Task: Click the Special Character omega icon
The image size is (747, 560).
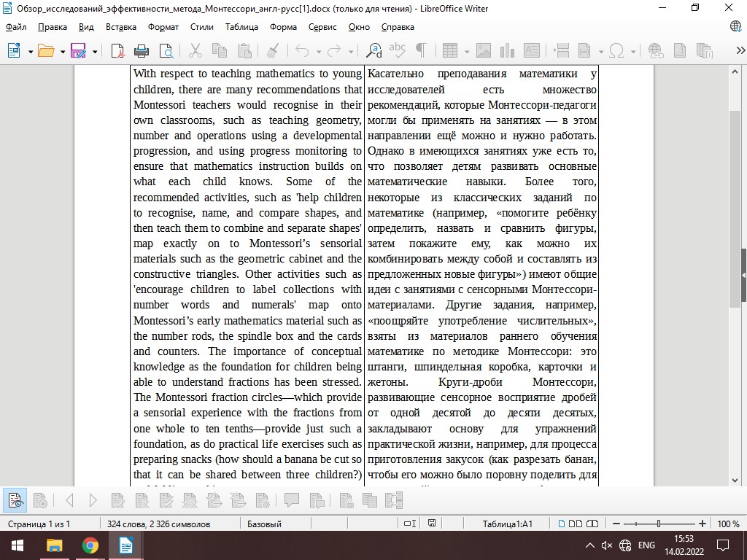Action: pos(617,50)
